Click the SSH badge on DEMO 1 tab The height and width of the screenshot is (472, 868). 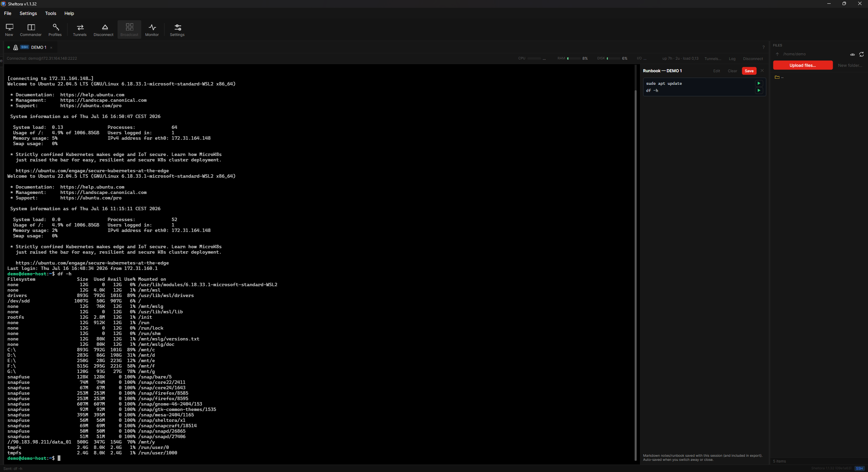(x=24, y=47)
